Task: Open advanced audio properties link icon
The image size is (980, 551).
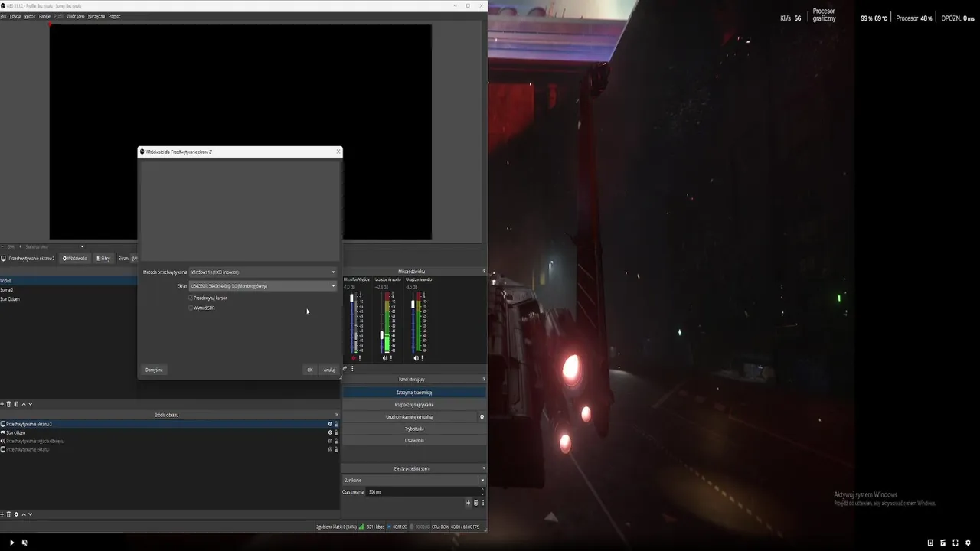Action: (345, 369)
